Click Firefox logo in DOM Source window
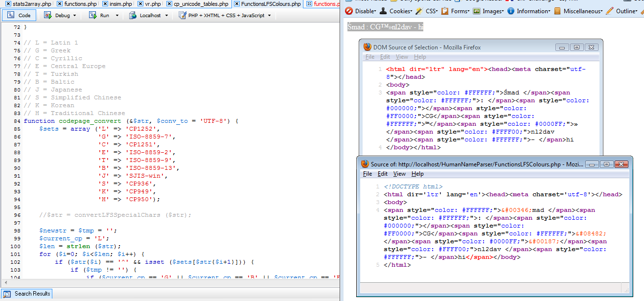 click(x=368, y=47)
